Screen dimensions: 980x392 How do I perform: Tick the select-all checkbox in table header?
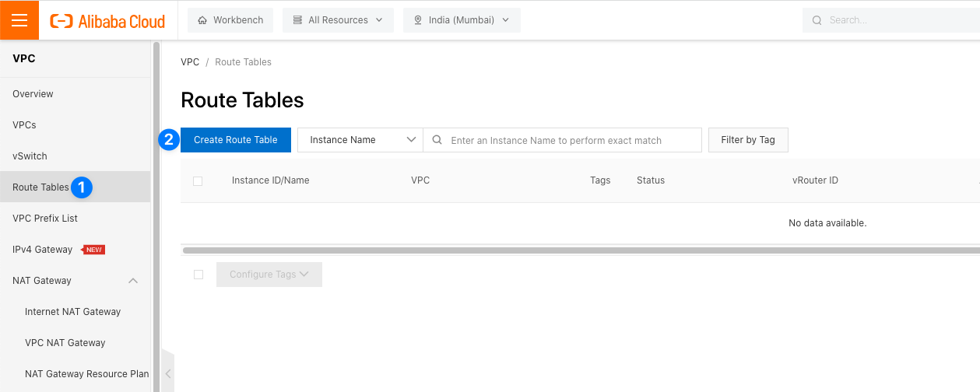coord(198,180)
